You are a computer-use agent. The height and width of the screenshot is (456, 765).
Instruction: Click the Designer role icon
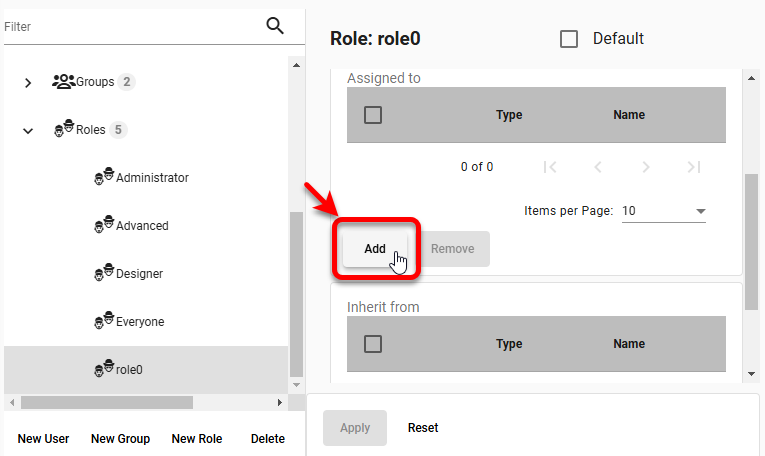(x=104, y=273)
